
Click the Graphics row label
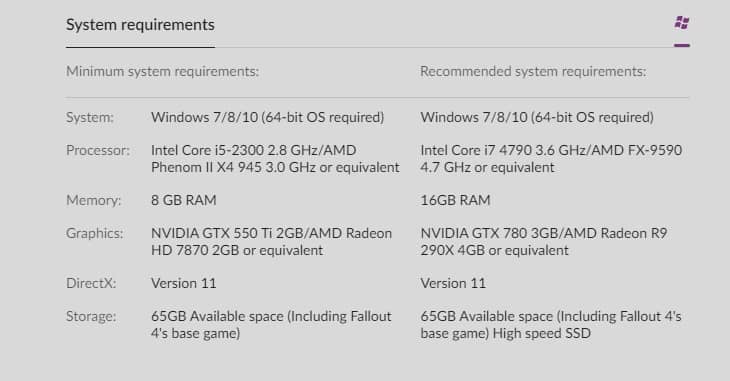[95, 233]
